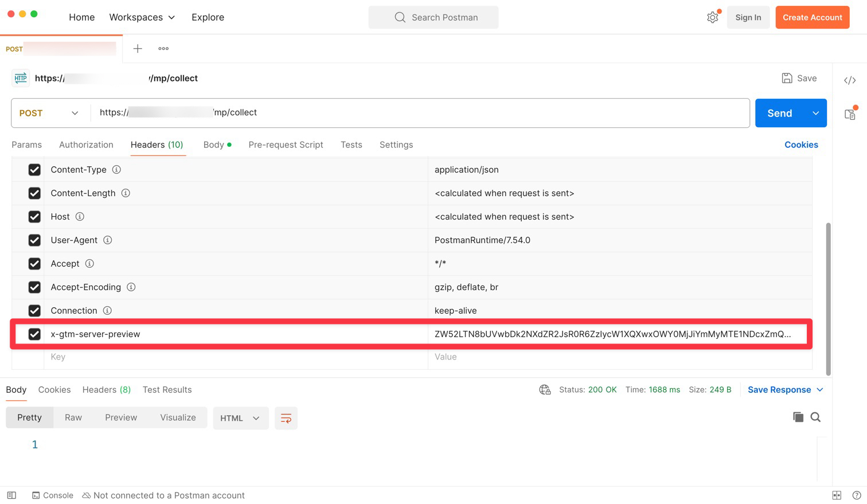867x504 pixels.
Task: Click the network globe lock icon
Action: pyautogui.click(x=545, y=390)
